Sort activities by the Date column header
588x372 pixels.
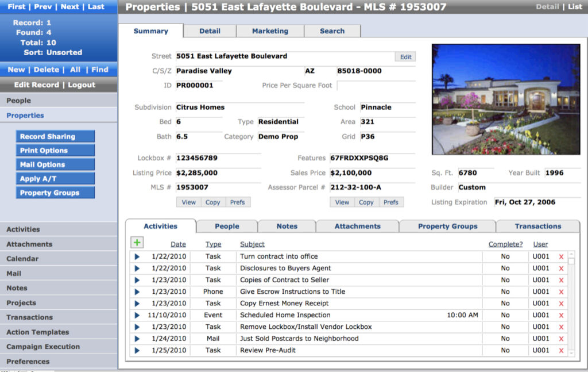point(178,244)
